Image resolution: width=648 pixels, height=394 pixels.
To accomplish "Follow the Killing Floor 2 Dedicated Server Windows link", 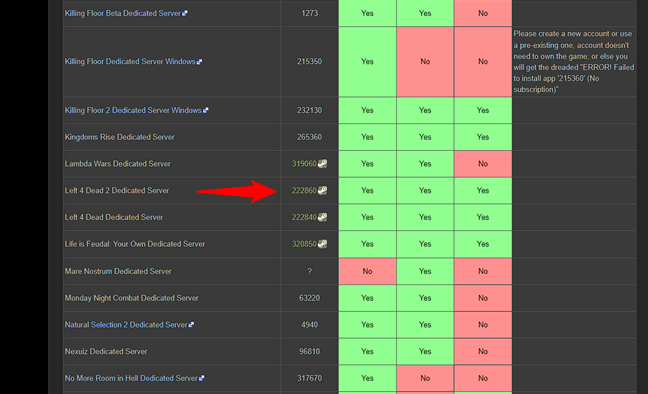I will click(x=133, y=110).
